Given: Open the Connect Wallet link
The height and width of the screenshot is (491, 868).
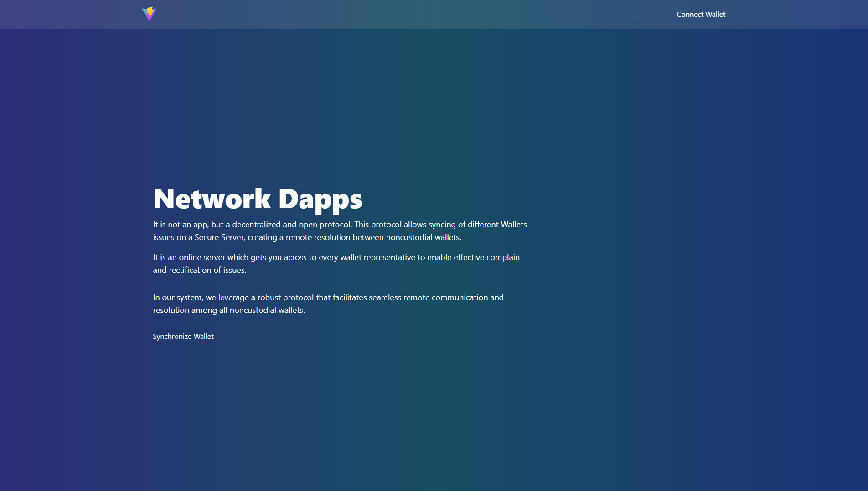Looking at the screenshot, I should coord(701,14).
